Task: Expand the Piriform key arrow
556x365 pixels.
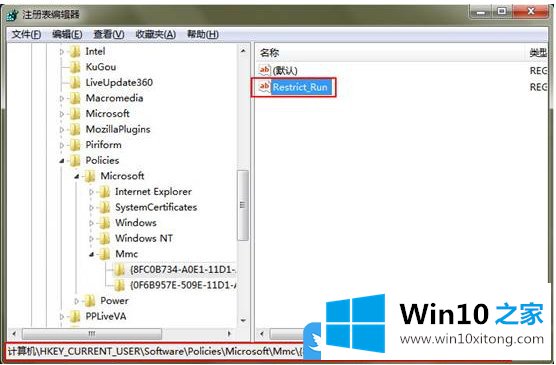Action: (62, 145)
